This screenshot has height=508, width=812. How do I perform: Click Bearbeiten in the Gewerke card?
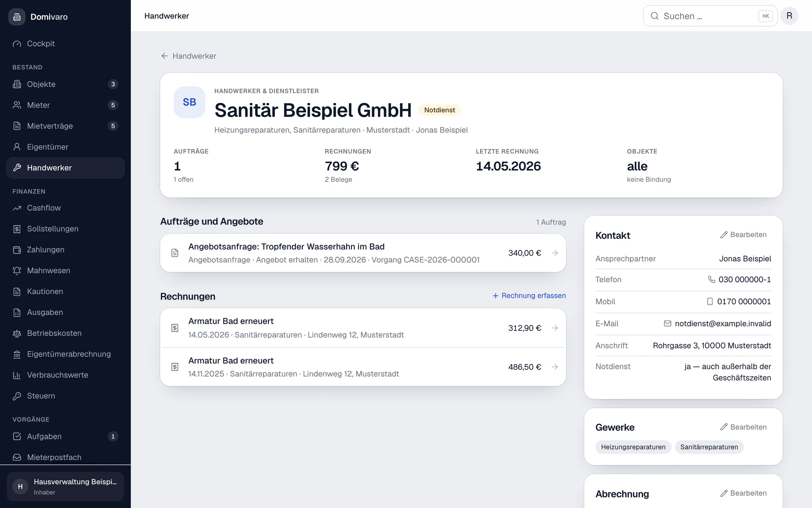743,427
